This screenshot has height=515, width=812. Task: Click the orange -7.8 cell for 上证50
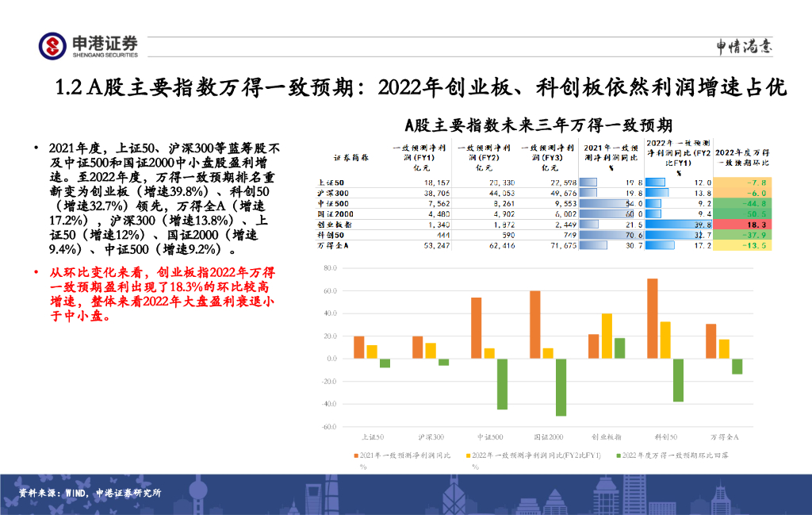click(742, 183)
